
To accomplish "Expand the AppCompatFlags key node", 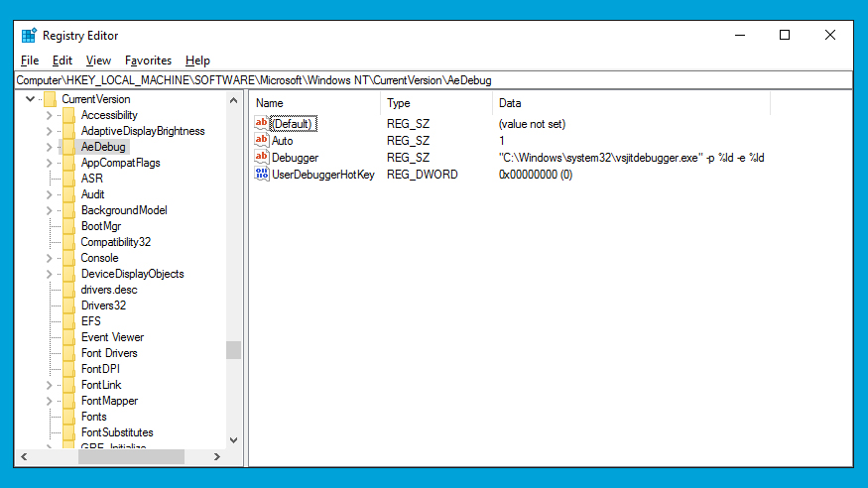I will tap(48, 163).
